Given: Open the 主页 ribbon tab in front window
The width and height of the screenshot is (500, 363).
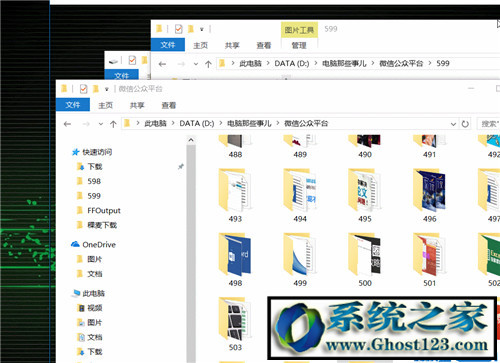Looking at the screenshot, I should [x=106, y=105].
